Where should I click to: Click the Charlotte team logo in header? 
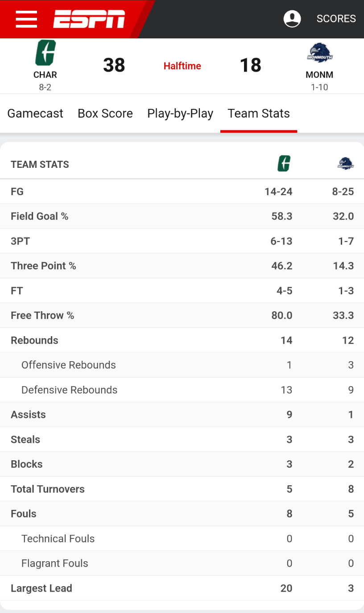(x=45, y=53)
